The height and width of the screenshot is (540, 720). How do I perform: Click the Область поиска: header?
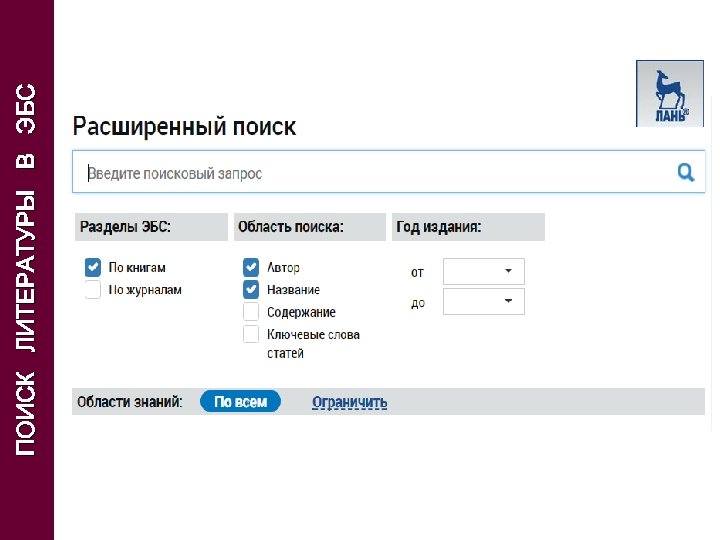(309, 227)
